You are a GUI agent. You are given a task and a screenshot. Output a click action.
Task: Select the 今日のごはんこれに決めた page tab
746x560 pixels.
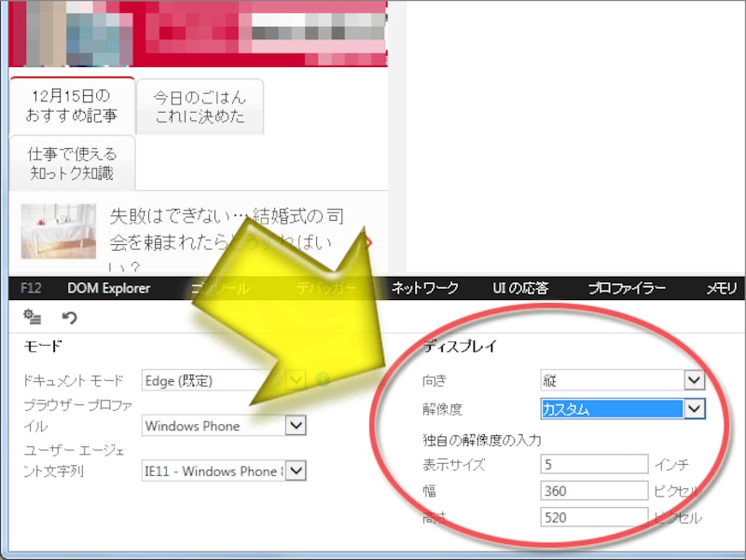click(x=200, y=106)
